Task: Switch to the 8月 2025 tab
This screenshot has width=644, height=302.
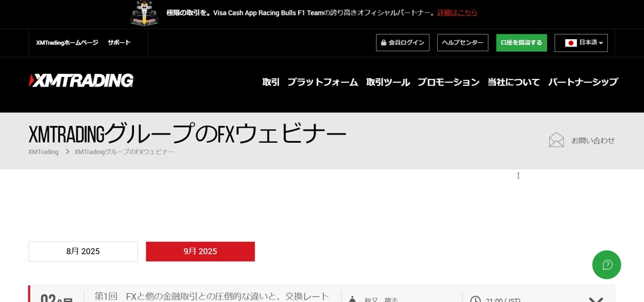Action: (83, 251)
